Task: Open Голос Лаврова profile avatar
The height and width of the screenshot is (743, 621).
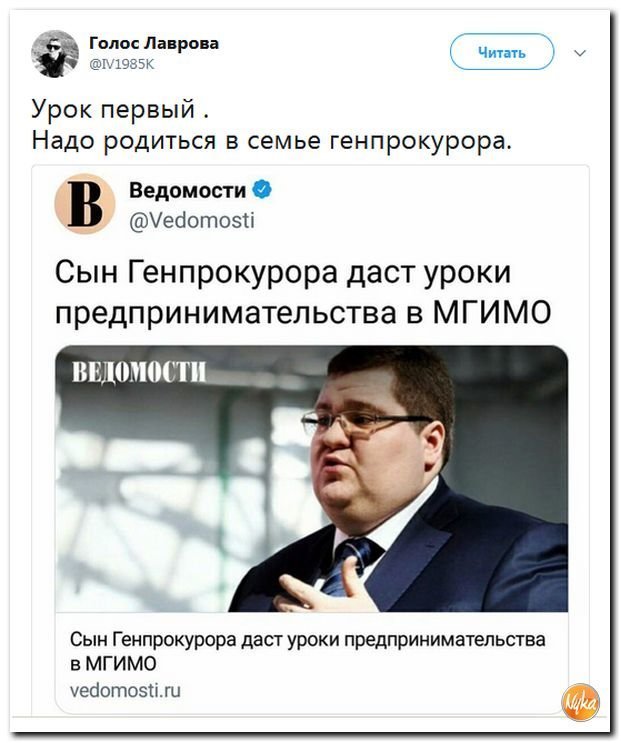Action: click(x=55, y=54)
